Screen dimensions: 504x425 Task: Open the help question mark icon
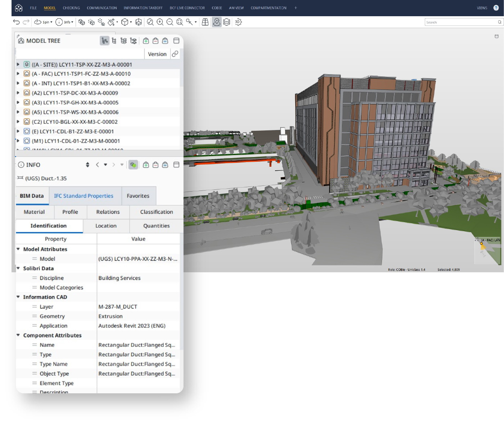coord(496,8)
